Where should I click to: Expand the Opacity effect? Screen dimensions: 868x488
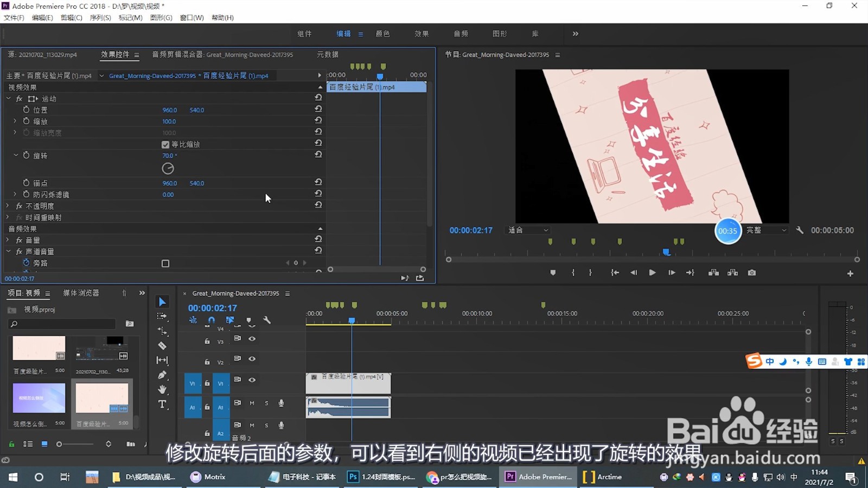pyautogui.click(x=8, y=206)
